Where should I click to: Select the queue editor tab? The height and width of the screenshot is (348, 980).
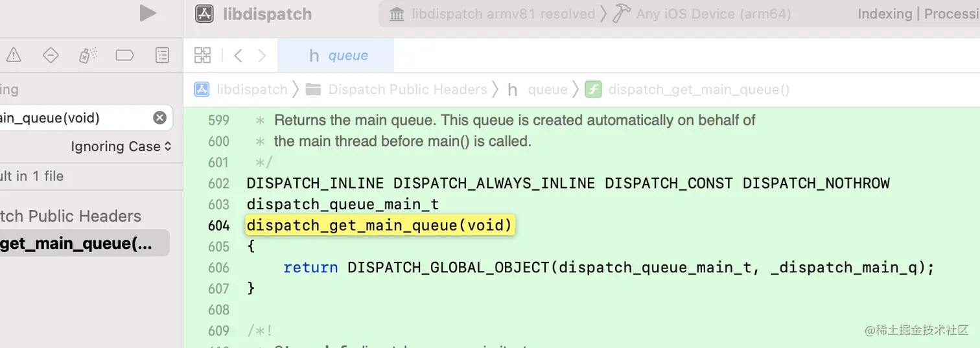pos(336,56)
